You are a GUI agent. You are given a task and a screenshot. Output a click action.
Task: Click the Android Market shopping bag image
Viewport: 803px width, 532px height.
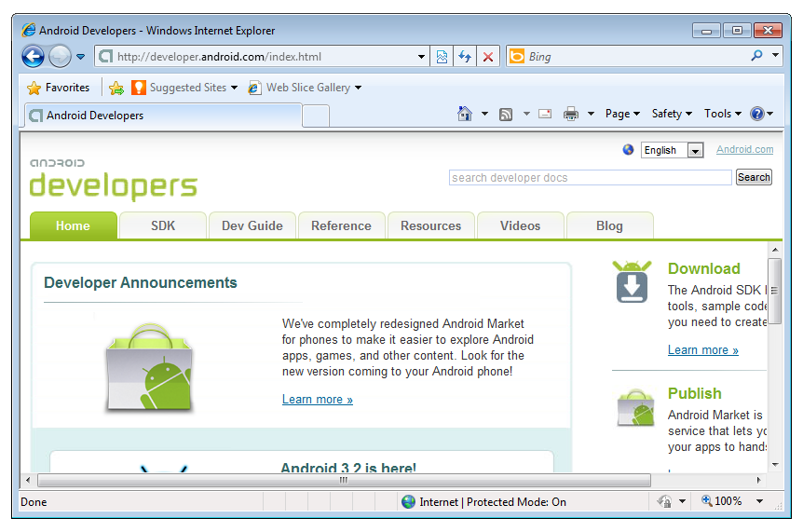(x=149, y=366)
